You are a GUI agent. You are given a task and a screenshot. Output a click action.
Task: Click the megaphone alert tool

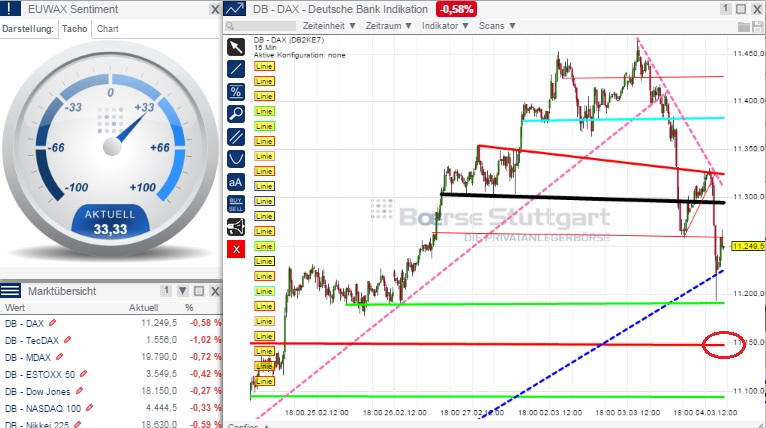(236, 227)
